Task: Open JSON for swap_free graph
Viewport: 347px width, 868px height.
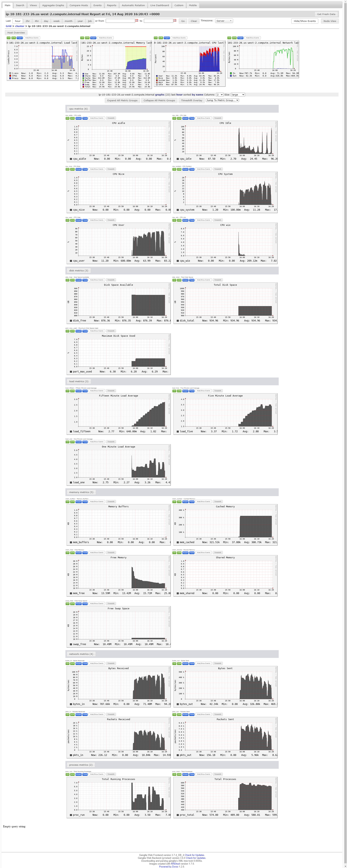Action: coord(72,603)
